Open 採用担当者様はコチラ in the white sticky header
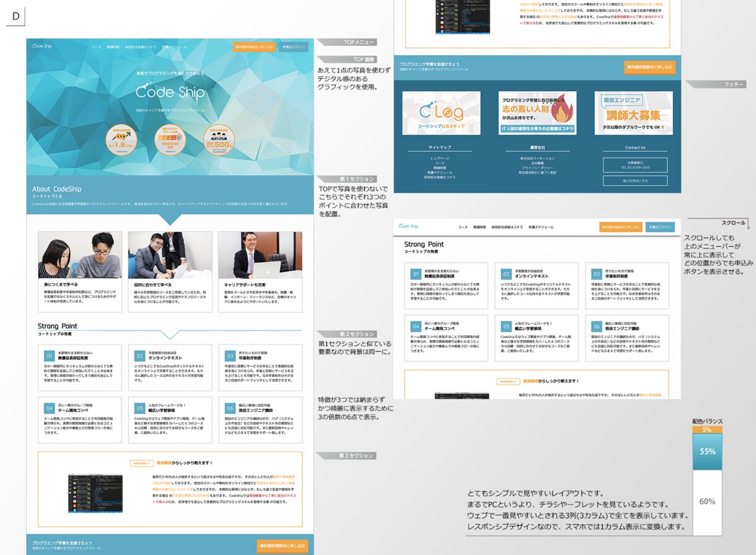 point(507,228)
